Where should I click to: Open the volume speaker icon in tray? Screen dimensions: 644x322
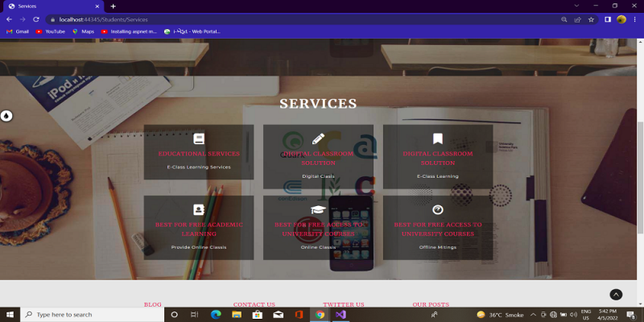pos(573,315)
